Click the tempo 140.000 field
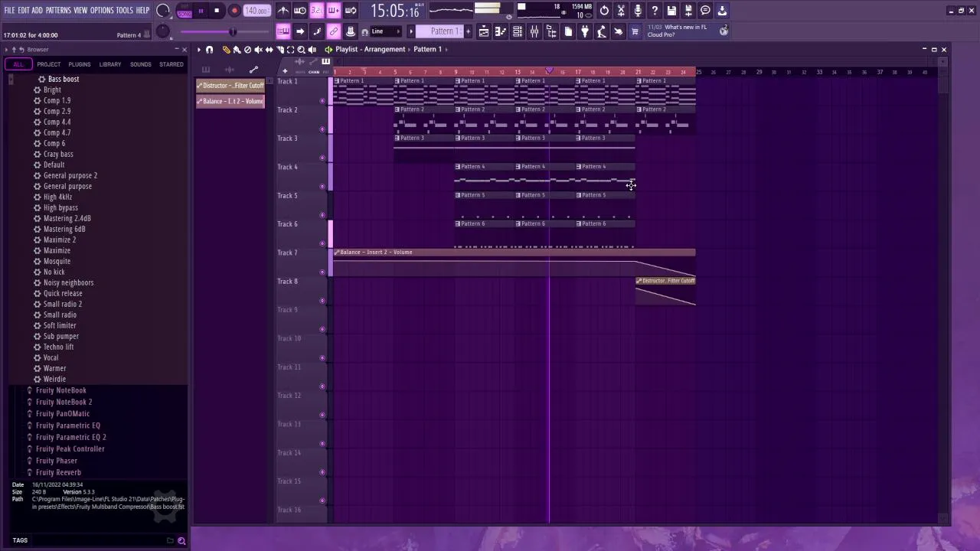The image size is (980, 551). click(256, 11)
